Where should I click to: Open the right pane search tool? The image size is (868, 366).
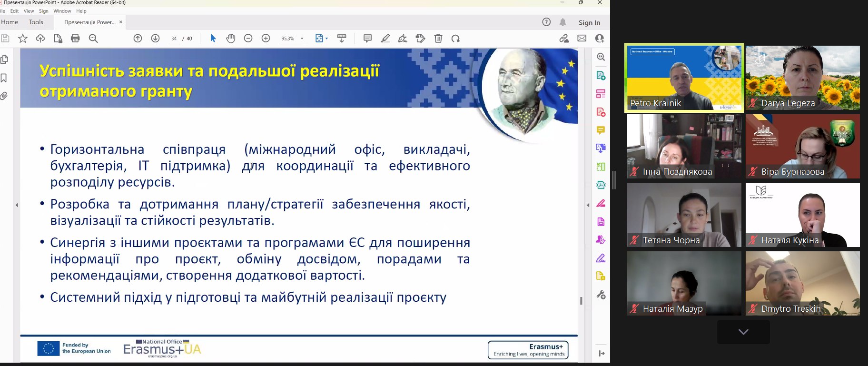point(601,57)
